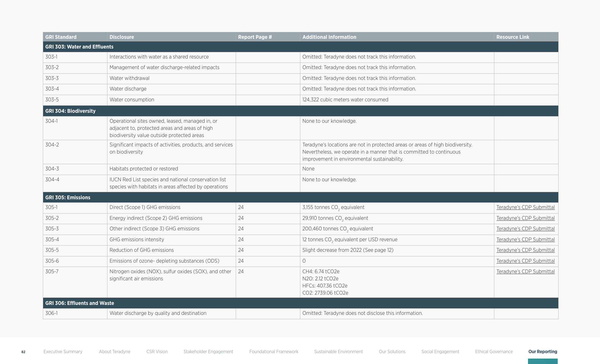The image size is (600, 364).
Task: Open the Our Solutions section
Action: (392, 351)
